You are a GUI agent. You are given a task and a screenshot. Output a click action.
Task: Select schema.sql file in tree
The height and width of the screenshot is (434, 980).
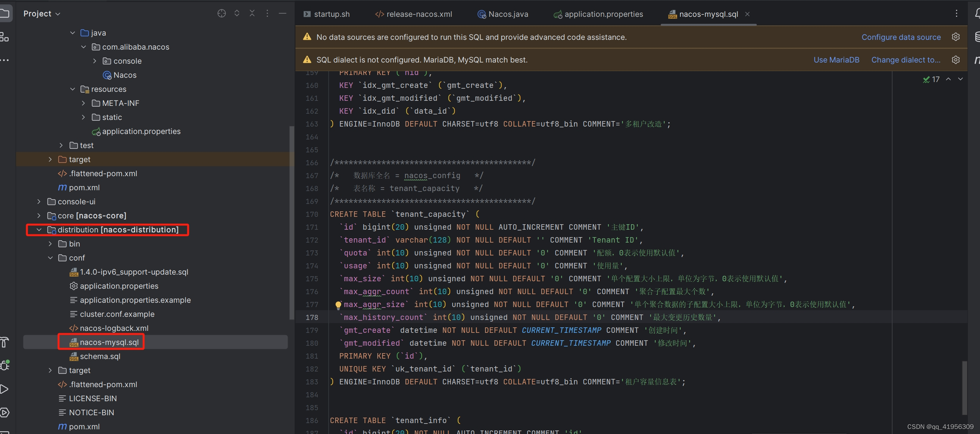tap(95, 356)
